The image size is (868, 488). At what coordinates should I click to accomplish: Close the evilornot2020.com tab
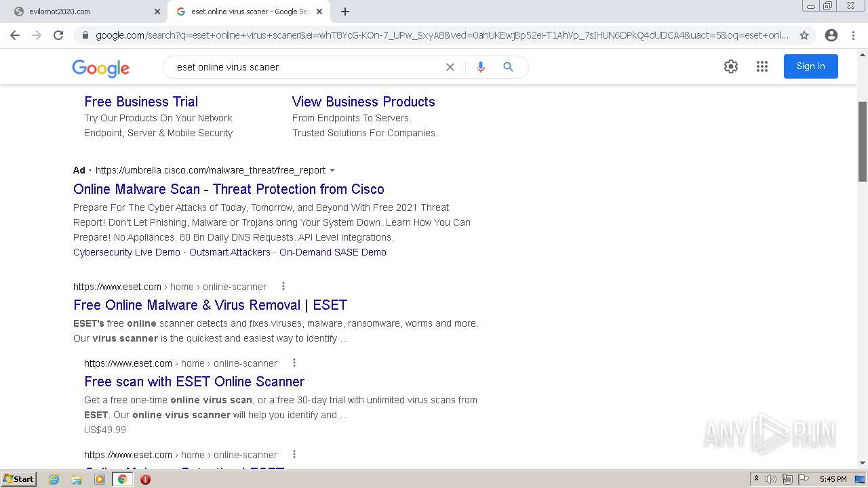(x=157, y=12)
